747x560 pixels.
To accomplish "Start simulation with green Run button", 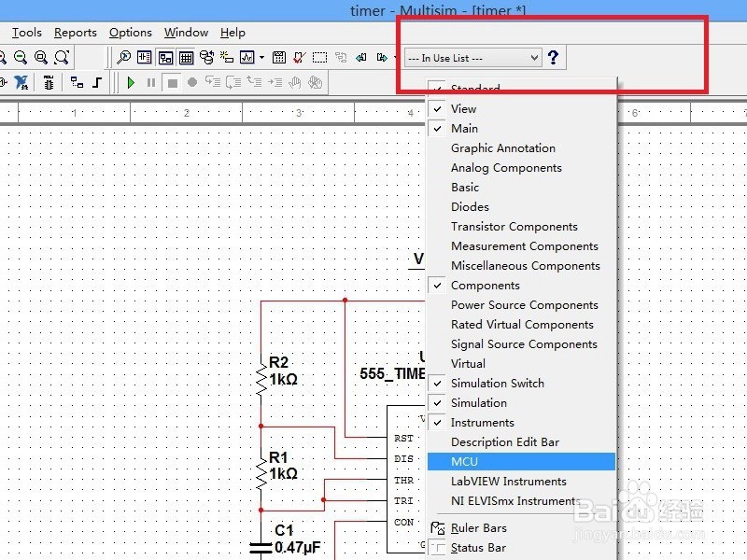I will coord(131,83).
